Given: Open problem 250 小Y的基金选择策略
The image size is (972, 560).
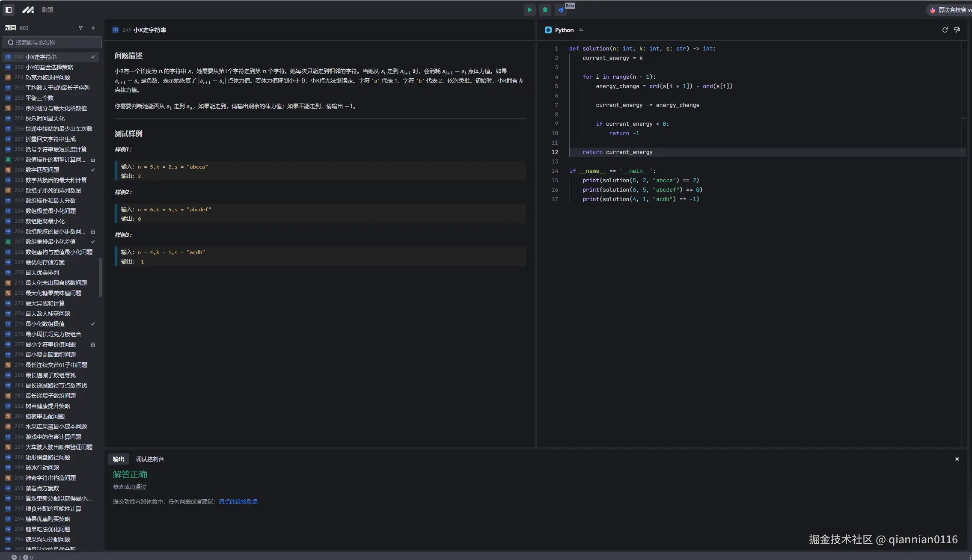Looking at the screenshot, I should pyautogui.click(x=49, y=67).
